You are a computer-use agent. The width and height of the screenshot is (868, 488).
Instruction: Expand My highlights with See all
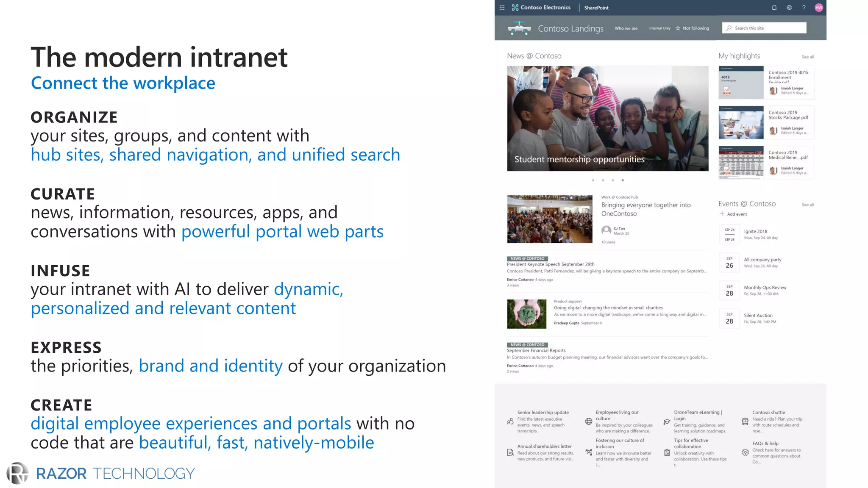(x=807, y=57)
